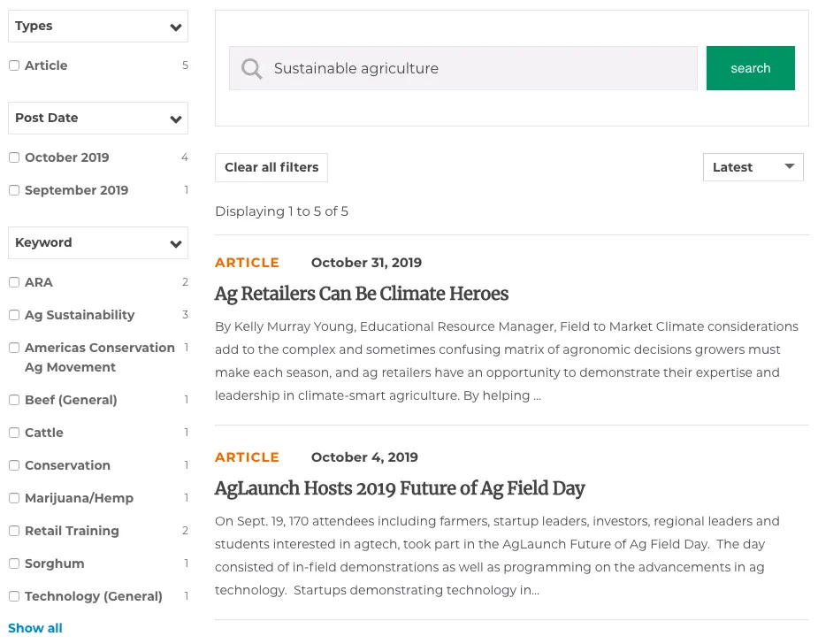
Task: Toggle the Ag Sustainability filter on
Action: tap(14, 314)
